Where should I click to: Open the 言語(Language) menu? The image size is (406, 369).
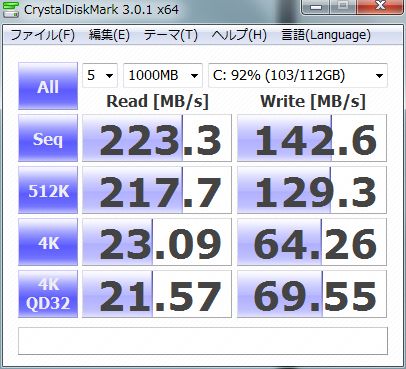click(326, 35)
